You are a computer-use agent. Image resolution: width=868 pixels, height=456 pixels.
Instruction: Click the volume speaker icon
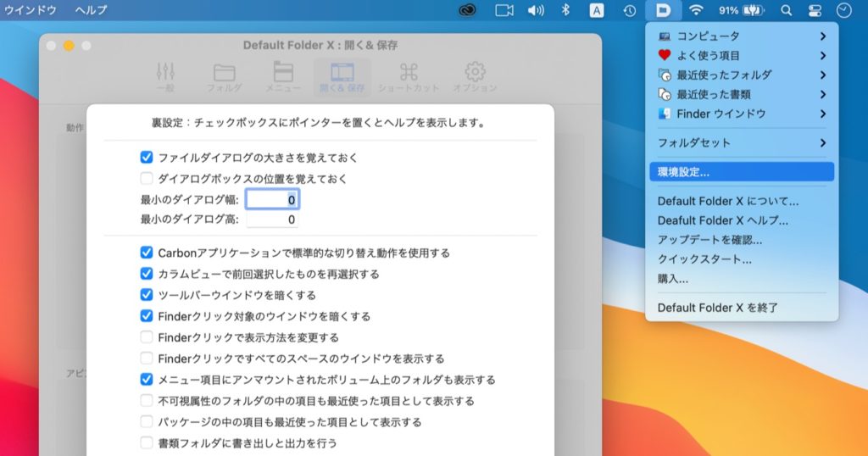click(536, 10)
